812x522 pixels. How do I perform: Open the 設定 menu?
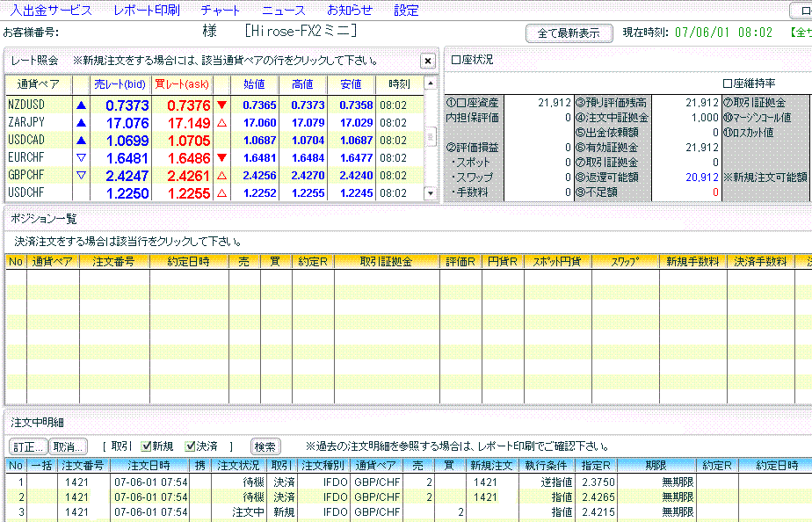coord(406,10)
